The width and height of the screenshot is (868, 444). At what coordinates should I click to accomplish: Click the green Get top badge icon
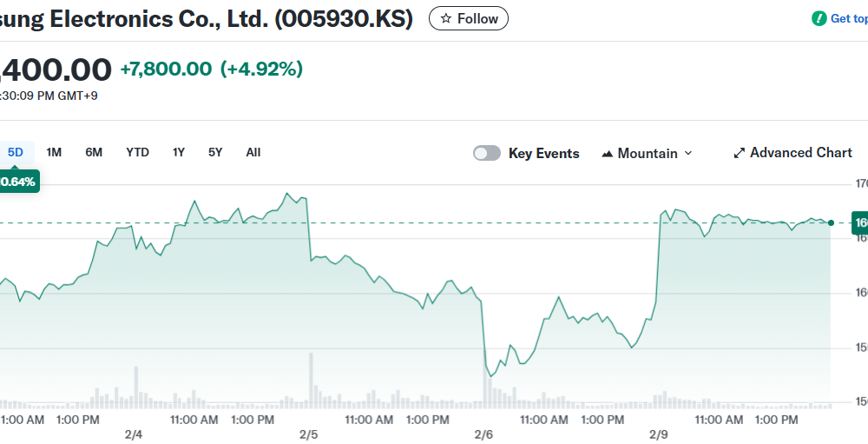tap(819, 18)
